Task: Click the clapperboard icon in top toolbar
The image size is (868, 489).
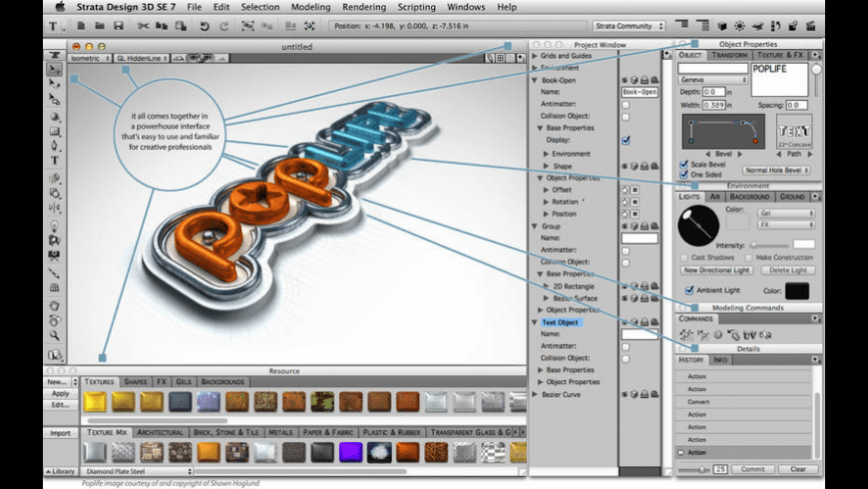Action: [811, 26]
